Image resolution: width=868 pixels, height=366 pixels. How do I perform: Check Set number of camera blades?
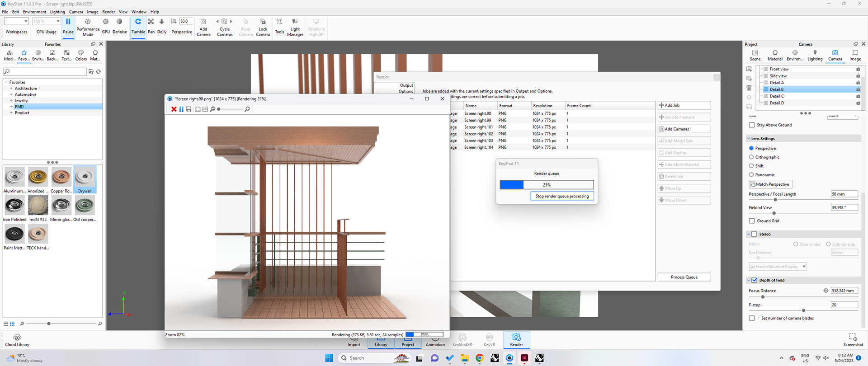coord(752,318)
